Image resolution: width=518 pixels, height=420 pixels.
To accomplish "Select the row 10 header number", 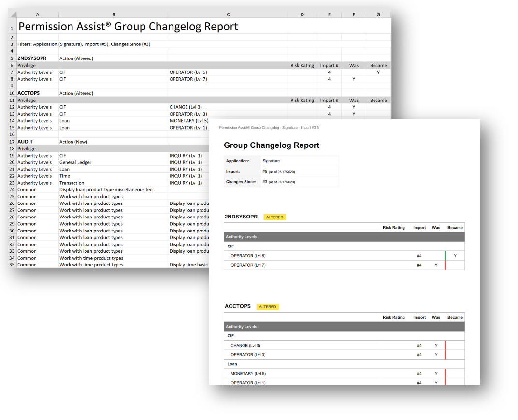I will pyautogui.click(x=12, y=93).
